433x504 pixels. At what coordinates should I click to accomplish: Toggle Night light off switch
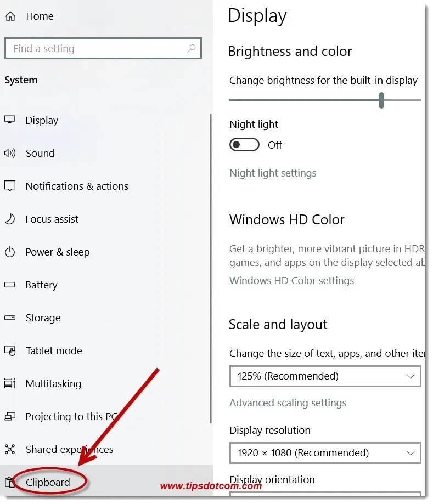pos(244,144)
